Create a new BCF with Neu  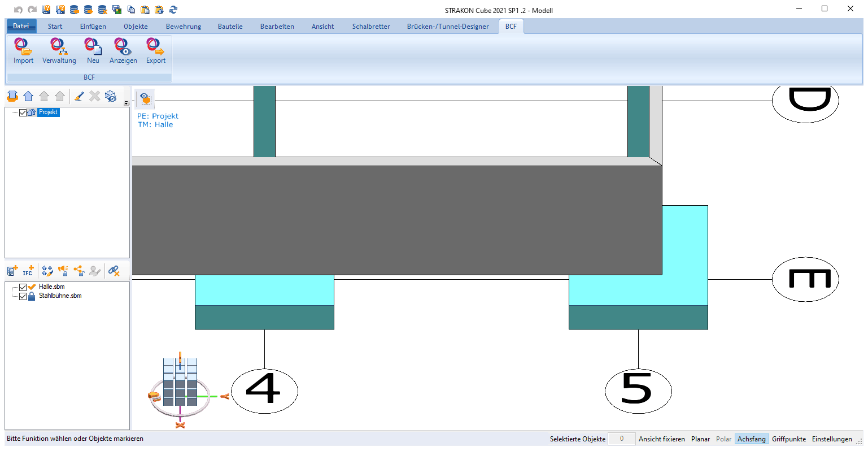(x=93, y=47)
